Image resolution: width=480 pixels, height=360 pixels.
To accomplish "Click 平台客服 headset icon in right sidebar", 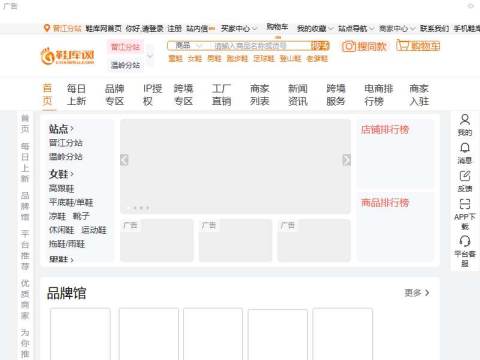I will point(465,241).
